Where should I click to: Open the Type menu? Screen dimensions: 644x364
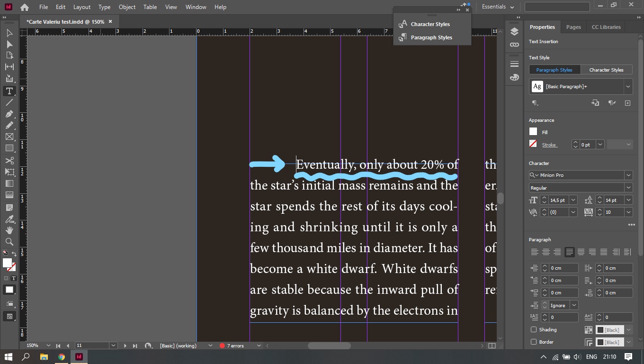tap(104, 7)
